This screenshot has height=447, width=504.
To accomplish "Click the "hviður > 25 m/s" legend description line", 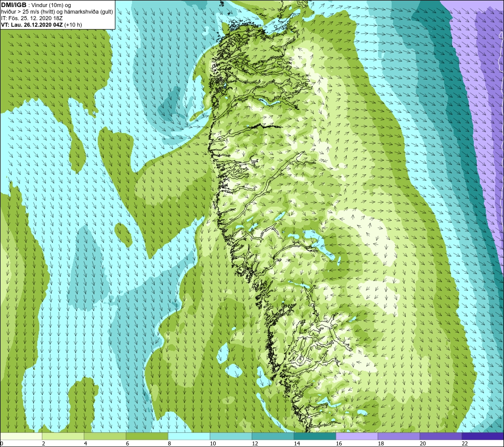I will click(x=57, y=12).
